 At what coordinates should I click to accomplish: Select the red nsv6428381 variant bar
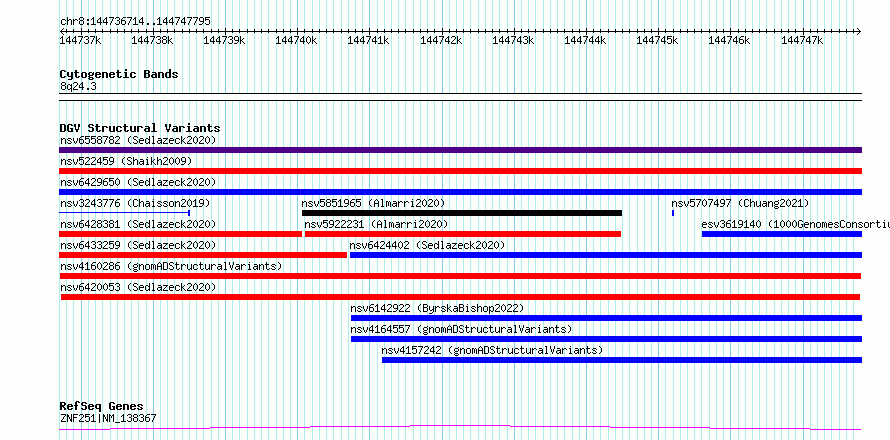pos(180,234)
